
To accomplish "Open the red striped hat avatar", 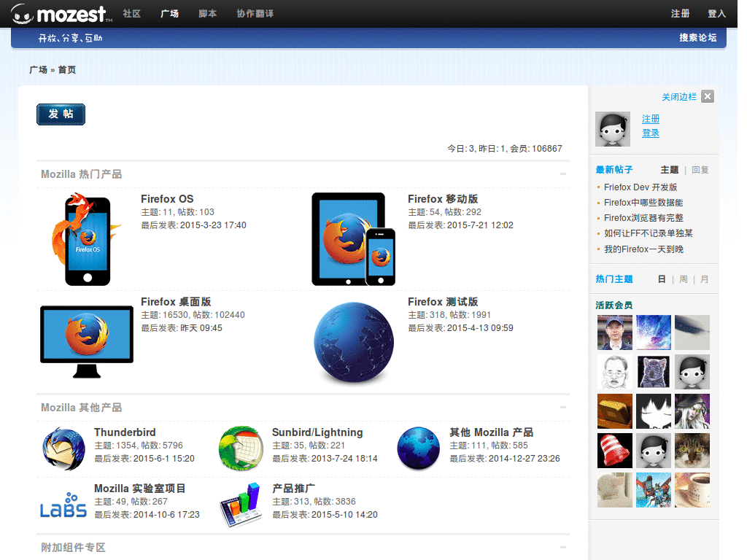I will coord(614,451).
